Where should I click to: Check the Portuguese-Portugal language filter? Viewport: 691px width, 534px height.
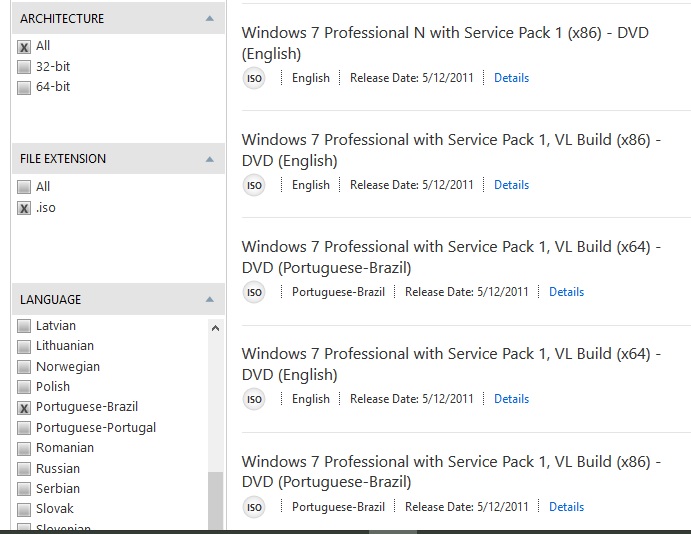(x=24, y=428)
